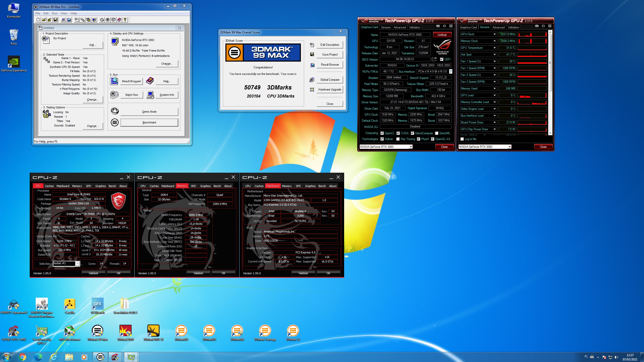Switch to SPD tab in Memory CPU-Z window
Screen dimensions: 644x362
click(x=193, y=186)
